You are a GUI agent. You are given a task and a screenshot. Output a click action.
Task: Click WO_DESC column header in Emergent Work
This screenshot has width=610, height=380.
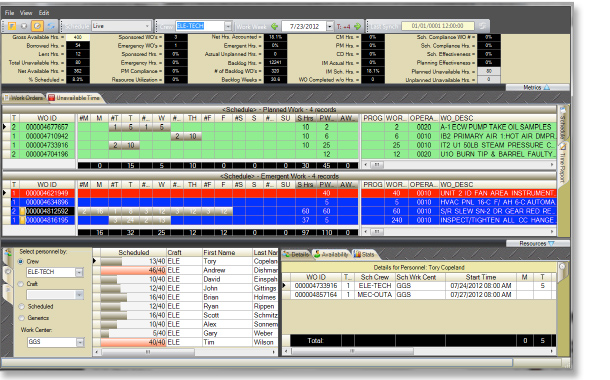497,184
